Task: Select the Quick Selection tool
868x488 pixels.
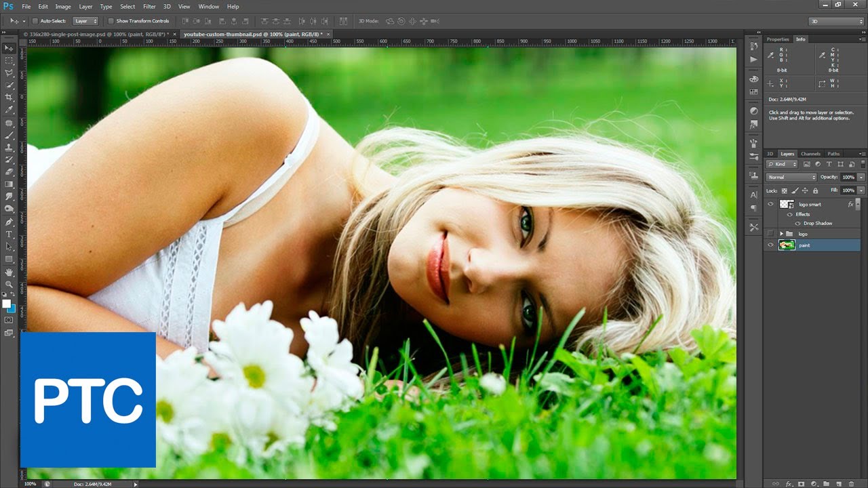Action: pyautogui.click(x=9, y=85)
